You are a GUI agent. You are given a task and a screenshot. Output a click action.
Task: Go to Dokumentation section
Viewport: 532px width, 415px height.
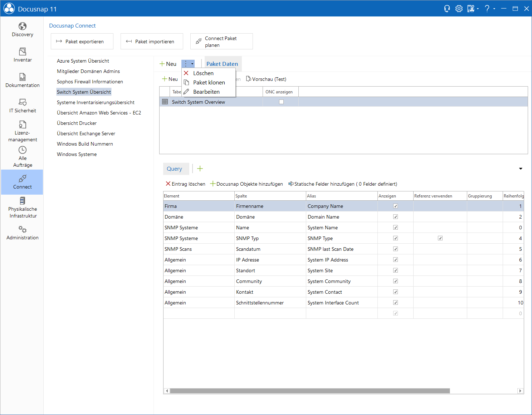click(x=22, y=80)
